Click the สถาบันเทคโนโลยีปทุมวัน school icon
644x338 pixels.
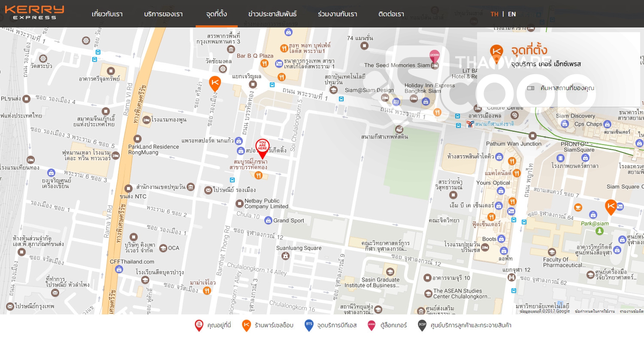pyautogui.click(x=333, y=89)
